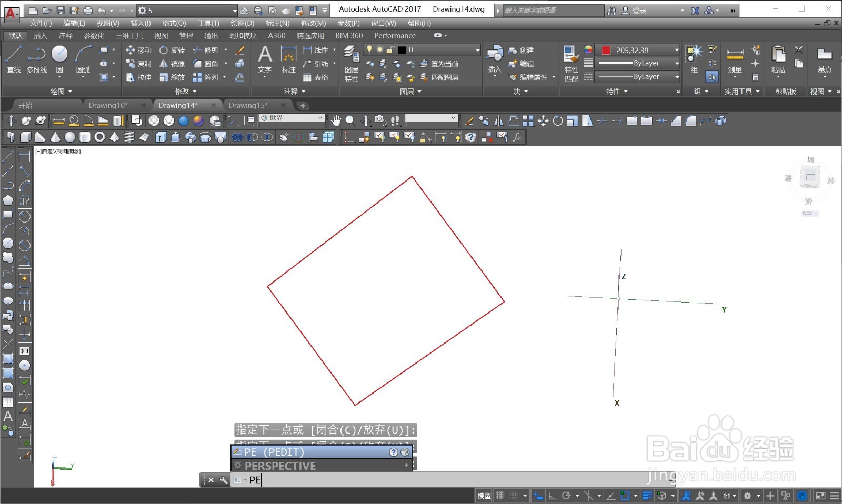This screenshot has width=842, height=504.
Task: Click the Make Current (置为当前) layer button
Action: coord(439,64)
